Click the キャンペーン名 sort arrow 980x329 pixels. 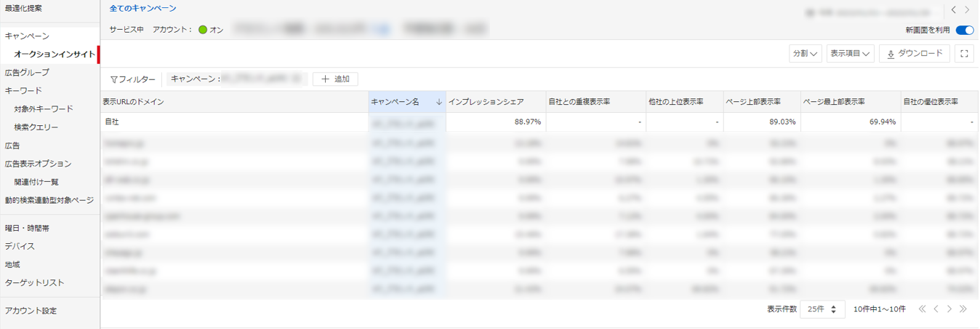(438, 103)
